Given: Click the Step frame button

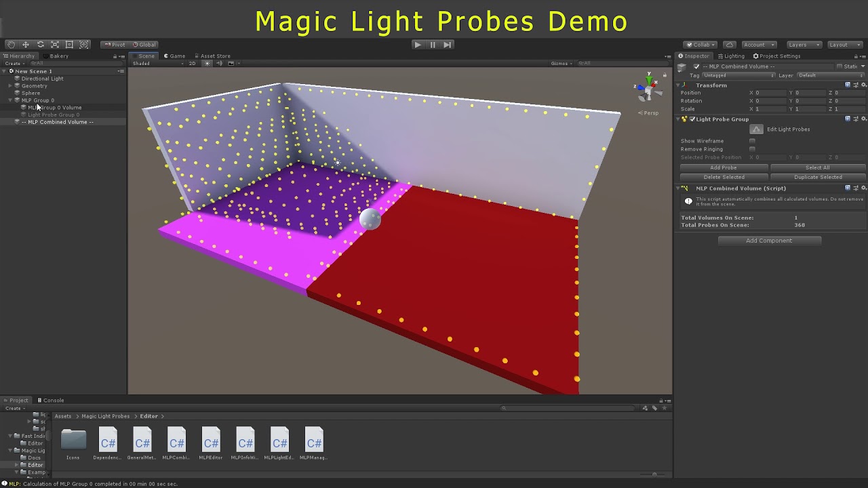Looking at the screenshot, I should 447,45.
